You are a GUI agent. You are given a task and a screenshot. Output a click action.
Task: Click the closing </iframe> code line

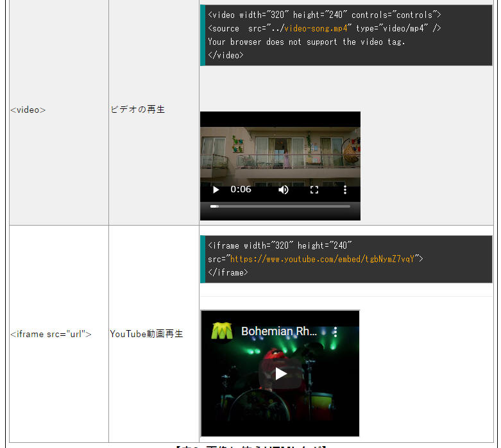click(228, 272)
